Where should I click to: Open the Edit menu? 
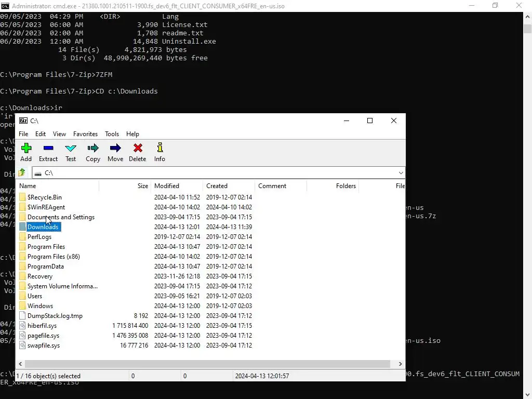(x=41, y=134)
